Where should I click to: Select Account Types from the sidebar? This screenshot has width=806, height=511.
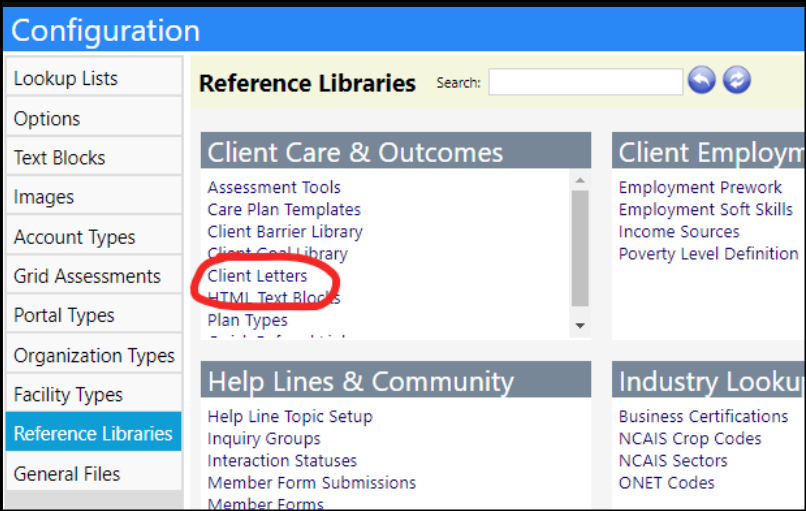click(x=94, y=237)
